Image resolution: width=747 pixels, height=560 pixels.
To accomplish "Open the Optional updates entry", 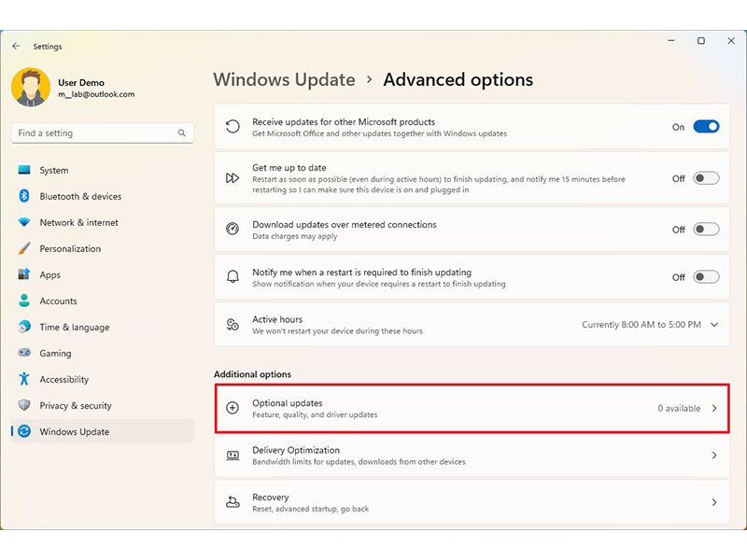I will (472, 409).
